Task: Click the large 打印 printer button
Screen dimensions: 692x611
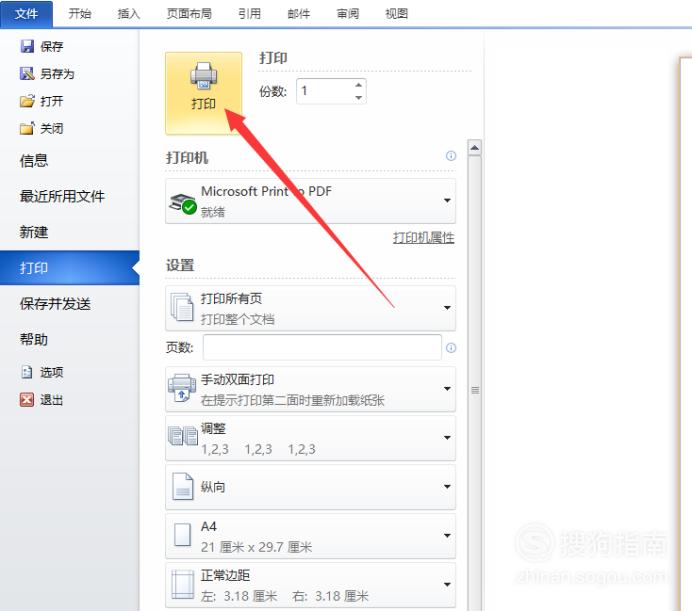Action: (203, 93)
